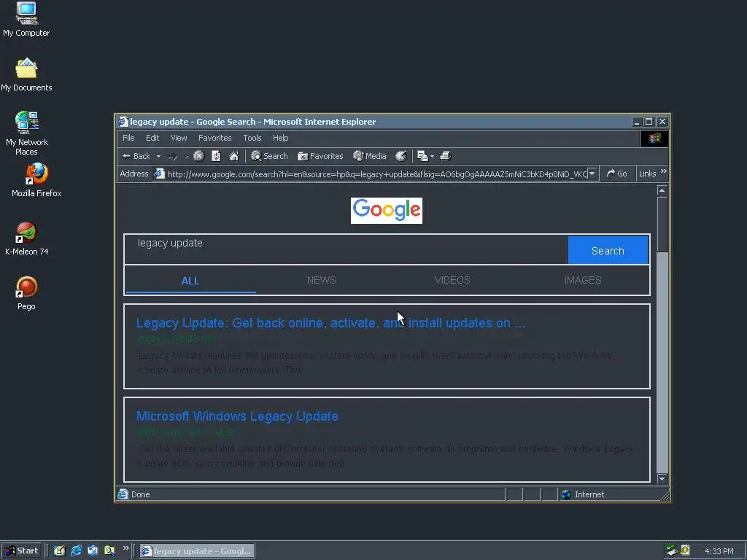The image size is (747, 560).
Task: Open the Media explorer bar
Action: 370,156
